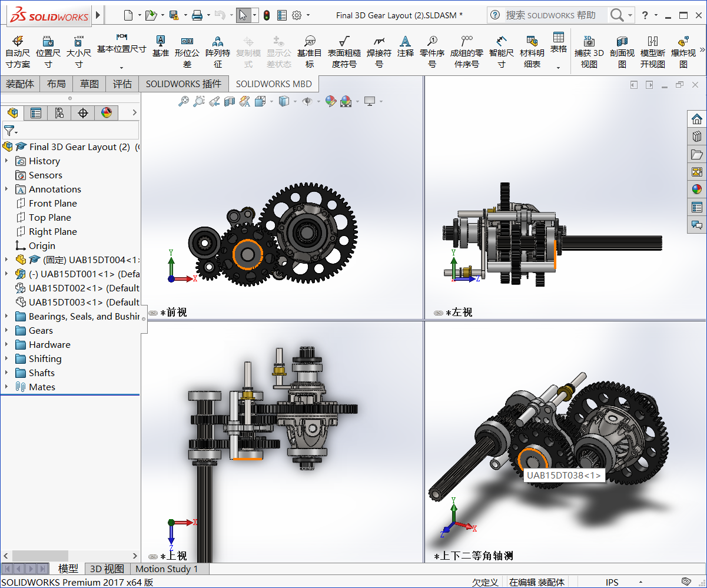
Task: Click the Auto Dimension Scheme (自动尺寸方案) tool
Action: 18,51
